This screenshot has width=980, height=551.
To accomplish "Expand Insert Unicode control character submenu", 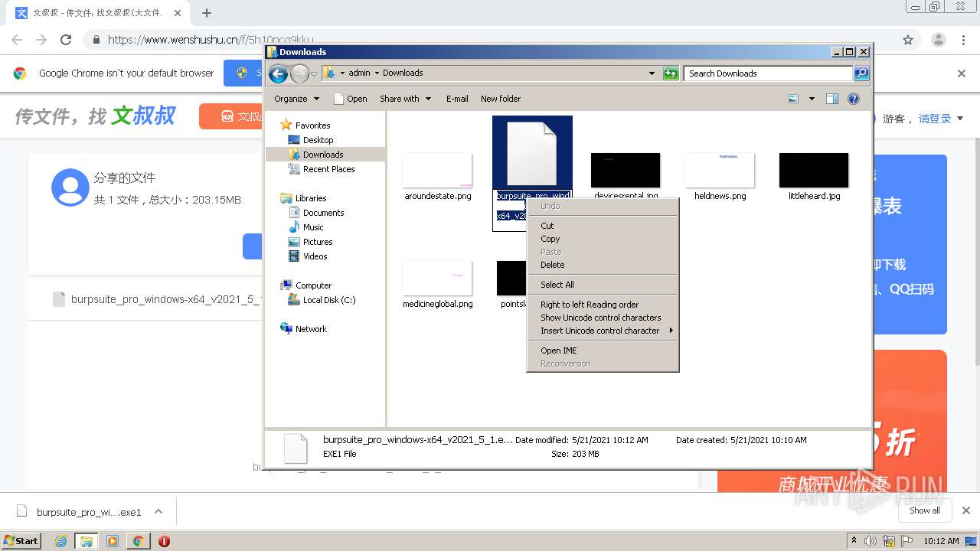I will coord(603,331).
